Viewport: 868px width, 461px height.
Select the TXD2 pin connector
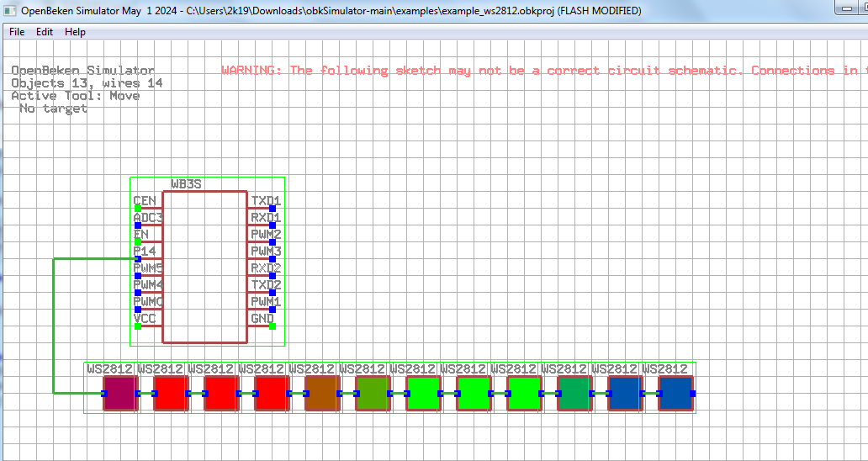273,293
